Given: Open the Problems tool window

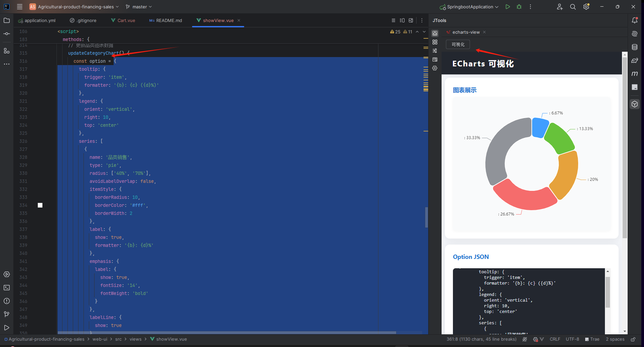Looking at the screenshot, I should point(7,301).
